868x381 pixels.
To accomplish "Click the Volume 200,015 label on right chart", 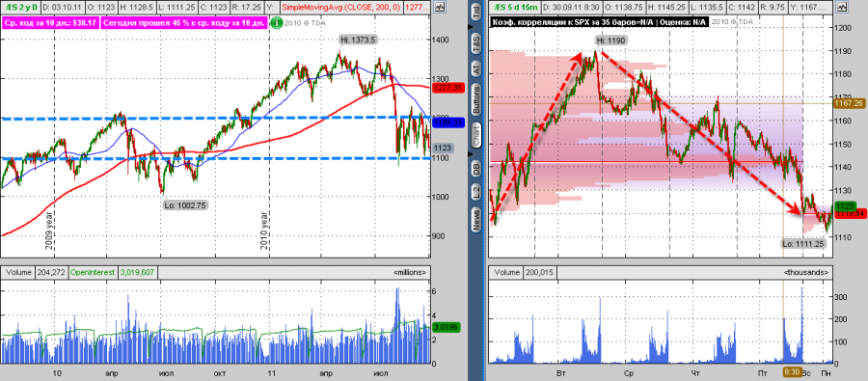I will tap(525, 272).
